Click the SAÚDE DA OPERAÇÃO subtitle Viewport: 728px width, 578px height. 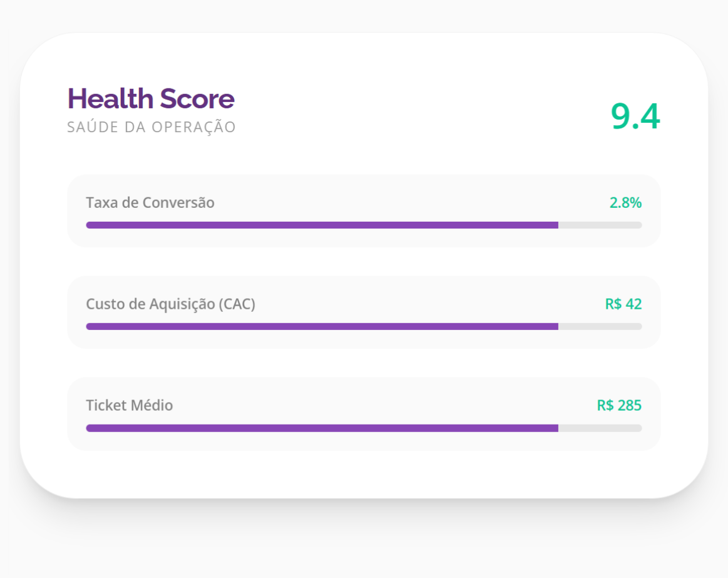pos(151,126)
